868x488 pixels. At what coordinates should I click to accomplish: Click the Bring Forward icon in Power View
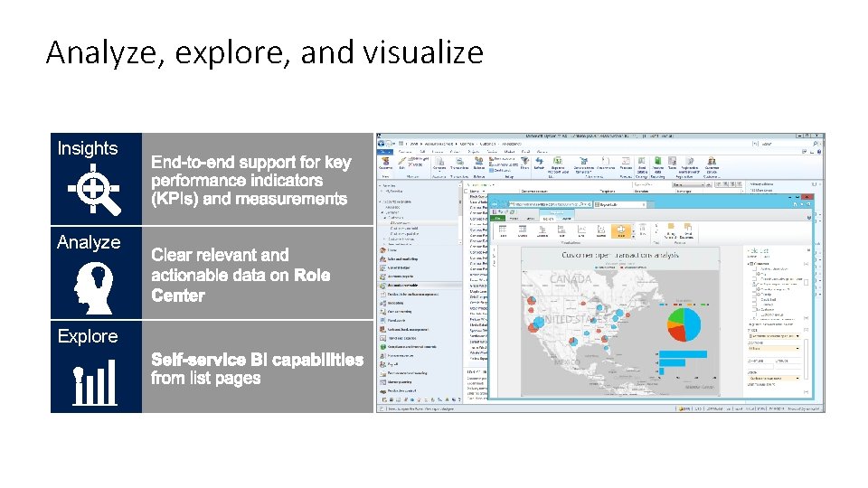coord(670,231)
